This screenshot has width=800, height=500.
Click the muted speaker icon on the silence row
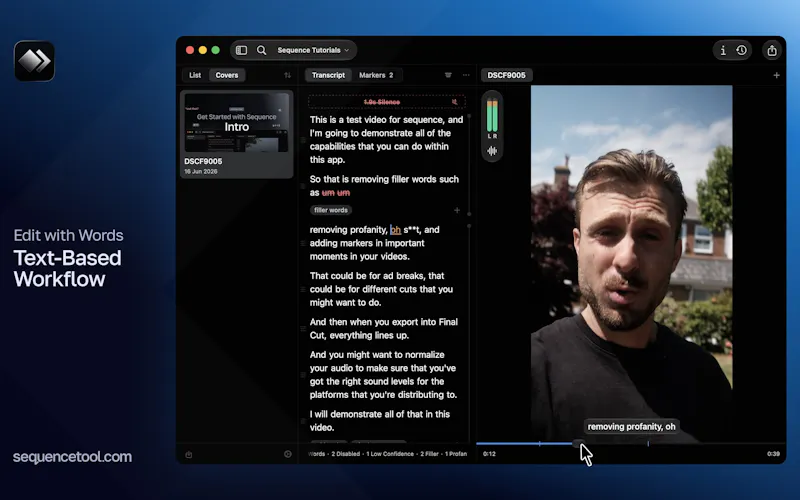454,102
